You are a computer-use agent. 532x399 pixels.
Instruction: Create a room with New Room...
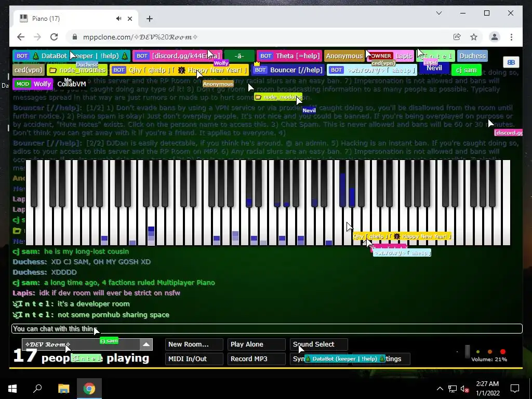[x=194, y=344]
